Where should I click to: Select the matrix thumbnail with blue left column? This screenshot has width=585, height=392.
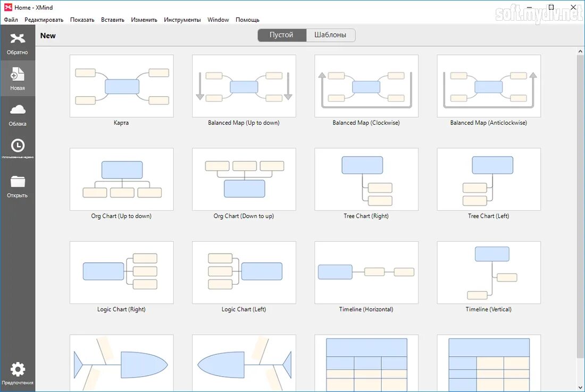489,363
